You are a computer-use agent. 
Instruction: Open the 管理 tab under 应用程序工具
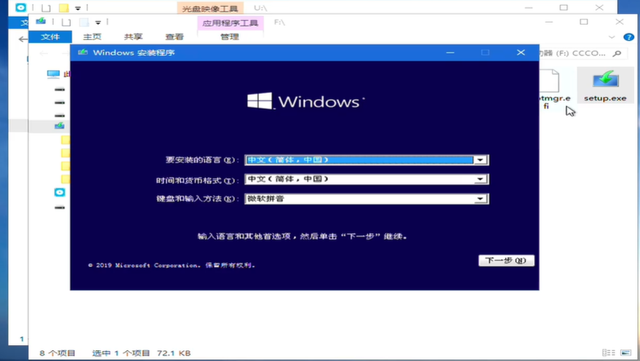point(229,37)
